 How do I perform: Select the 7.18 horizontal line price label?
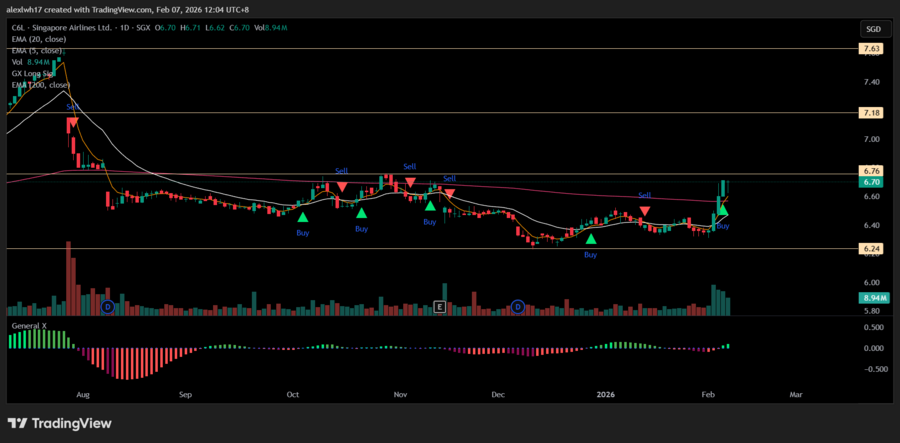pyautogui.click(x=871, y=114)
